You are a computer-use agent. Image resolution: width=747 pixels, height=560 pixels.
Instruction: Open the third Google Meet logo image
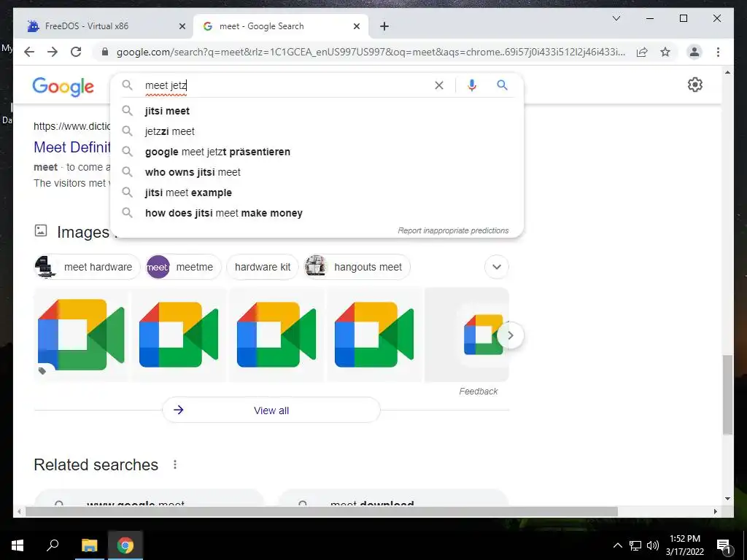coord(276,334)
